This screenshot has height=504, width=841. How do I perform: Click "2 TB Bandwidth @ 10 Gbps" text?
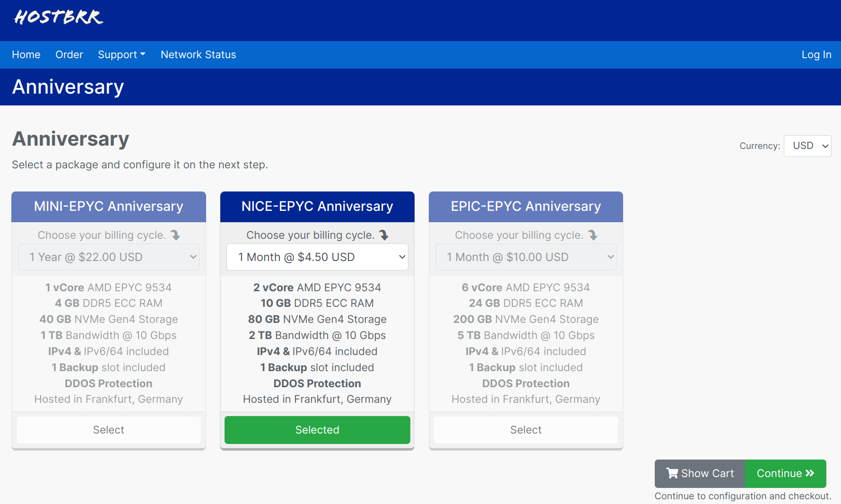click(317, 335)
